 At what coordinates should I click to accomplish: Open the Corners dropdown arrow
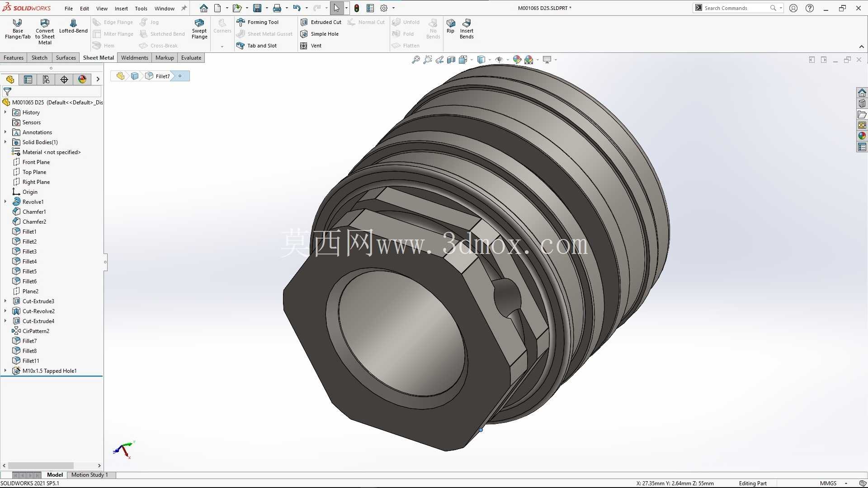click(x=222, y=47)
